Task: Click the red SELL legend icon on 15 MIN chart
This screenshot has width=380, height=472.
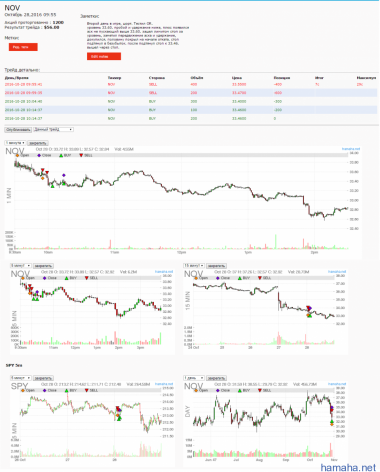Action: (260, 278)
